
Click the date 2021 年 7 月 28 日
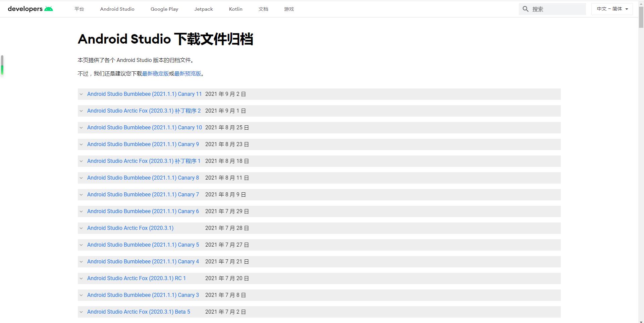(227, 228)
